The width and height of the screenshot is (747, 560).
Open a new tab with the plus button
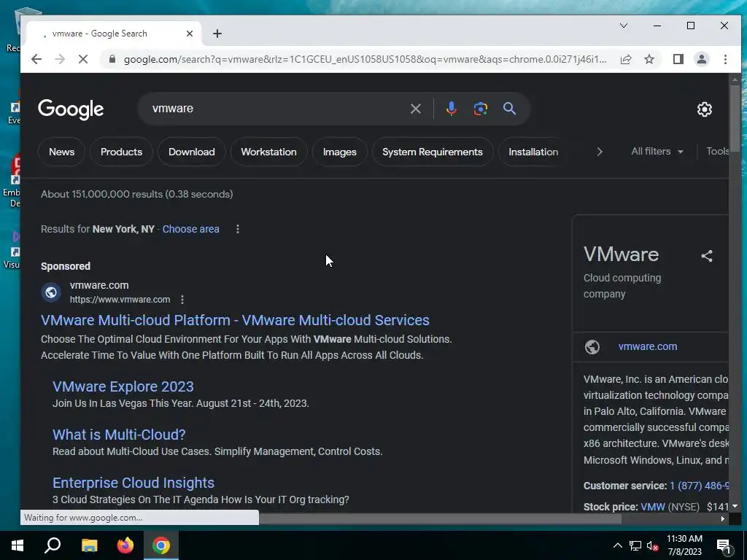[217, 34]
